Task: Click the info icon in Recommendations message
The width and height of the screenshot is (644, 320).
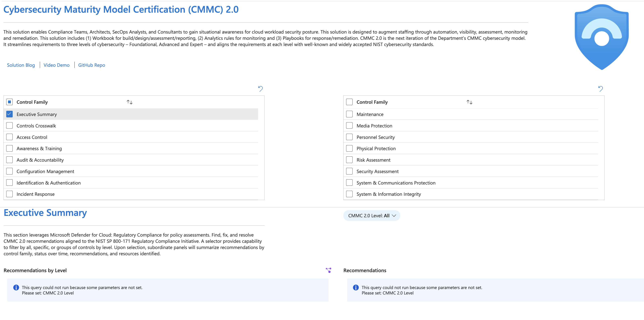Action: pos(356,287)
